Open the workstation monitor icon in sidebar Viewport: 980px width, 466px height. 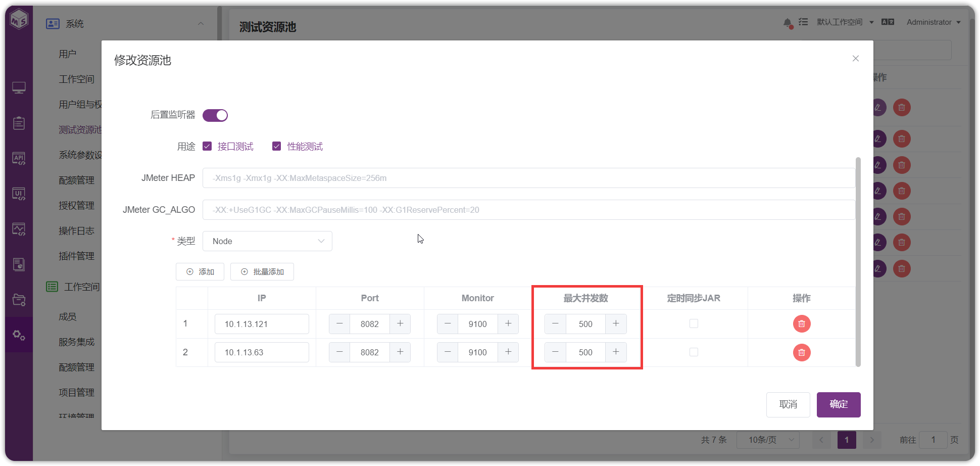19,88
